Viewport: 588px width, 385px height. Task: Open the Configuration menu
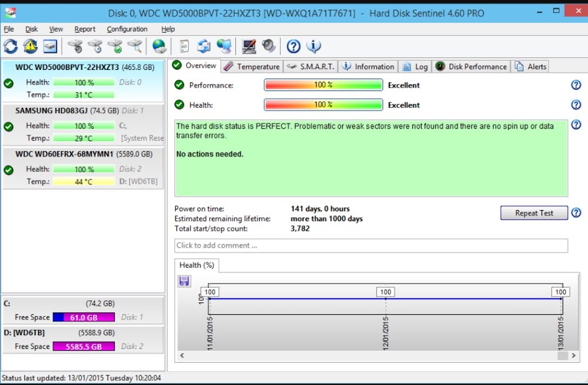coord(127,29)
